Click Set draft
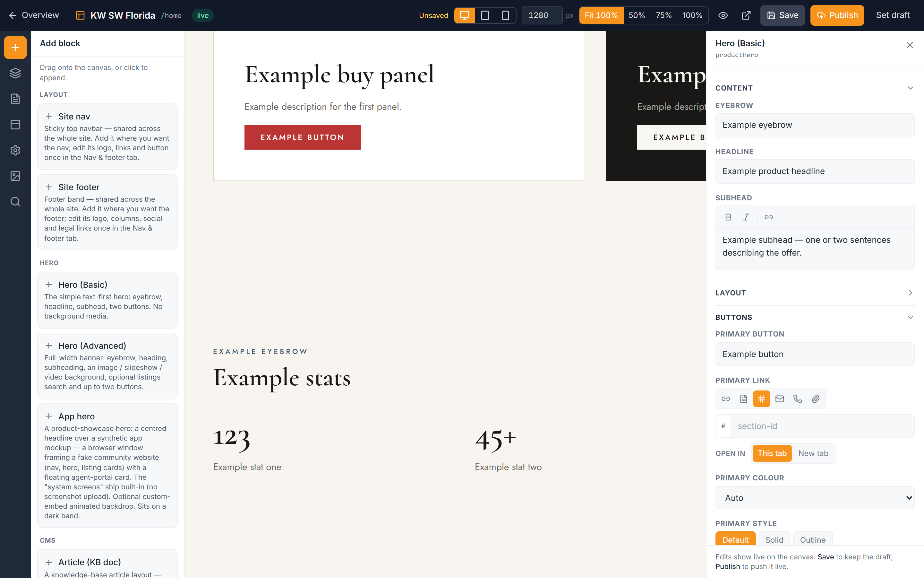This screenshot has height=578, width=924. click(893, 15)
